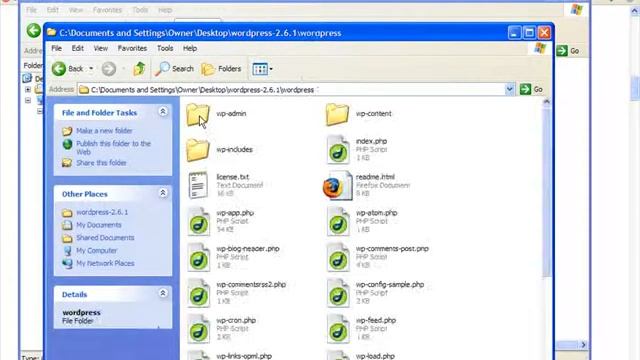
Task: Go up one folder level
Action: click(139, 69)
